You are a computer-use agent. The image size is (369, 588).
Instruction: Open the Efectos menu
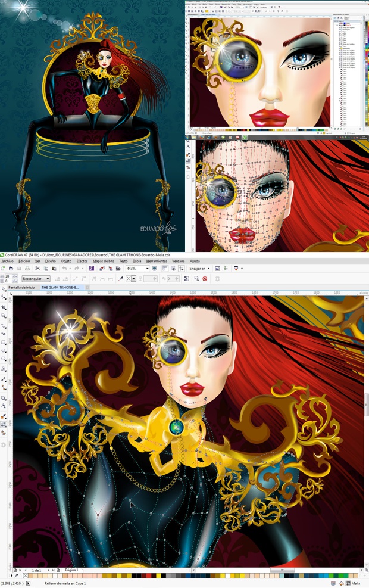point(82,261)
